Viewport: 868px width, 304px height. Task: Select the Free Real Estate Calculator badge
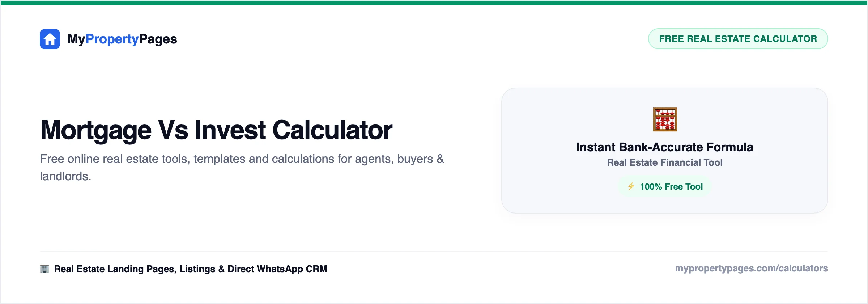[x=738, y=39]
